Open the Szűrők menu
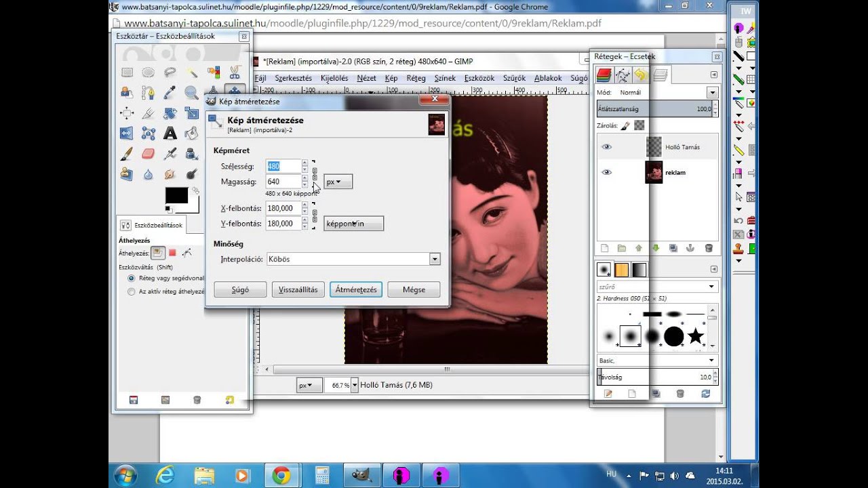 [x=515, y=78]
